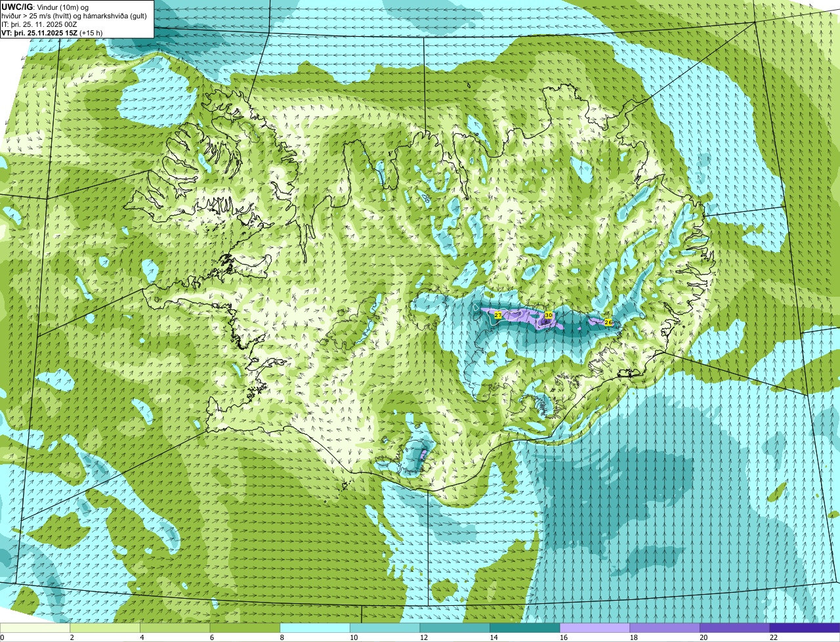Click the legend scale value 6
Viewport: 840px width, 642px height.
[211, 637]
